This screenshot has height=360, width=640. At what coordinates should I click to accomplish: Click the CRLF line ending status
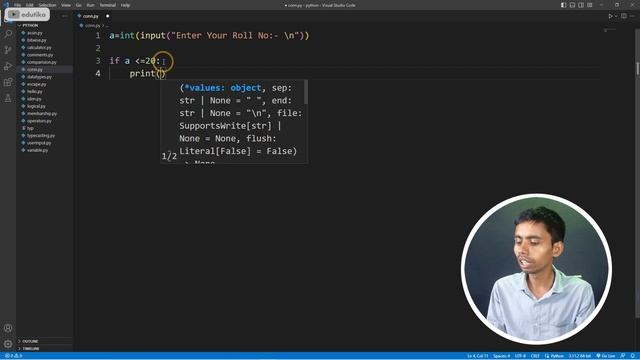coord(535,356)
